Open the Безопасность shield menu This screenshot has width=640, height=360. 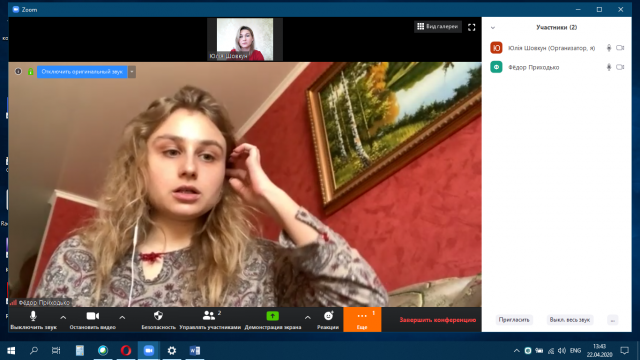point(158,320)
